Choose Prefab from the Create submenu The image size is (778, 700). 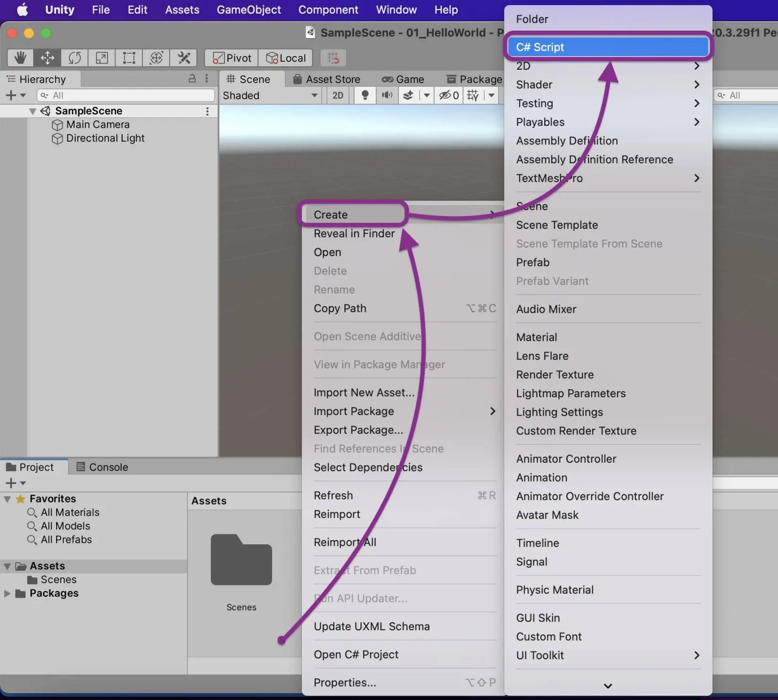608,262
